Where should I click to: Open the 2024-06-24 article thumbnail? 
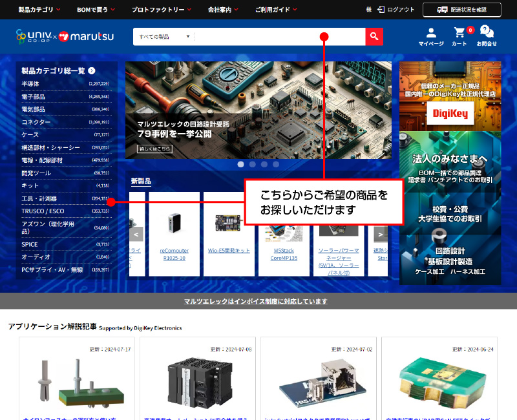(x=443, y=384)
